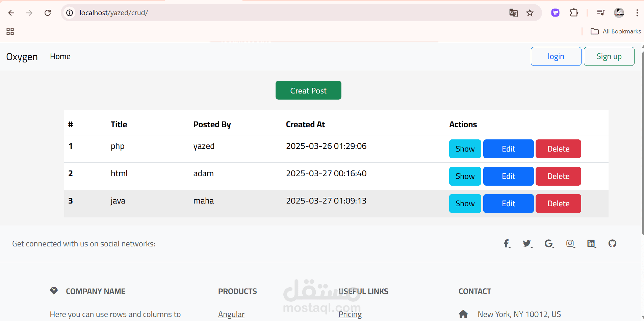The image size is (644, 321).
Task: Go forward in browser history
Action: click(x=29, y=13)
